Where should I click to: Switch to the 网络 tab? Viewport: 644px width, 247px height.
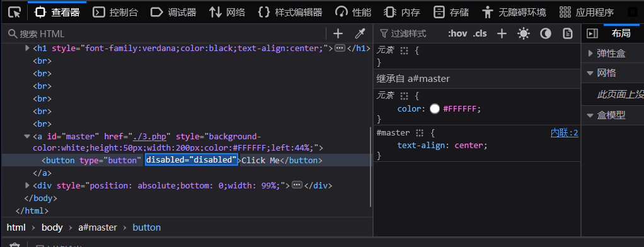pyautogui.click(x=227, y=13)
